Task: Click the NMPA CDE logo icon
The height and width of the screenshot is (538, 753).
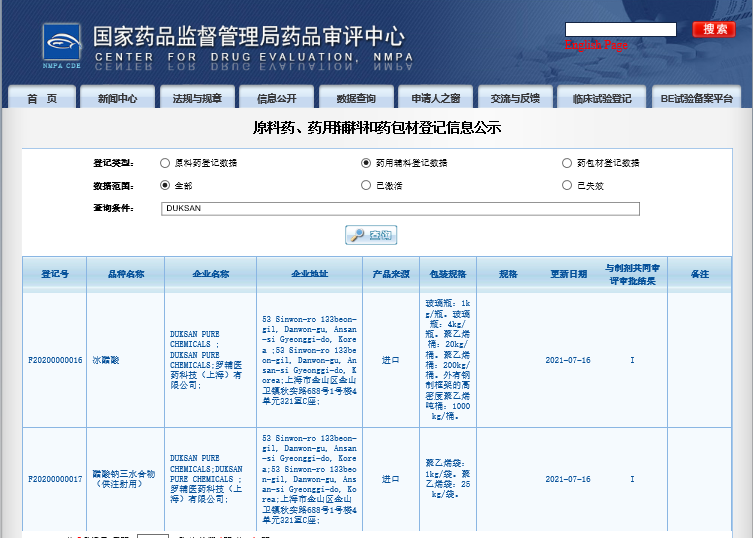Action: point(61,46)
